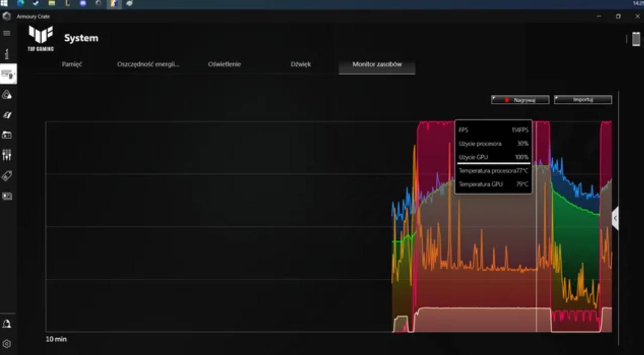Open the GameVisual slash icon in sidebar

(x=7, y=115)
